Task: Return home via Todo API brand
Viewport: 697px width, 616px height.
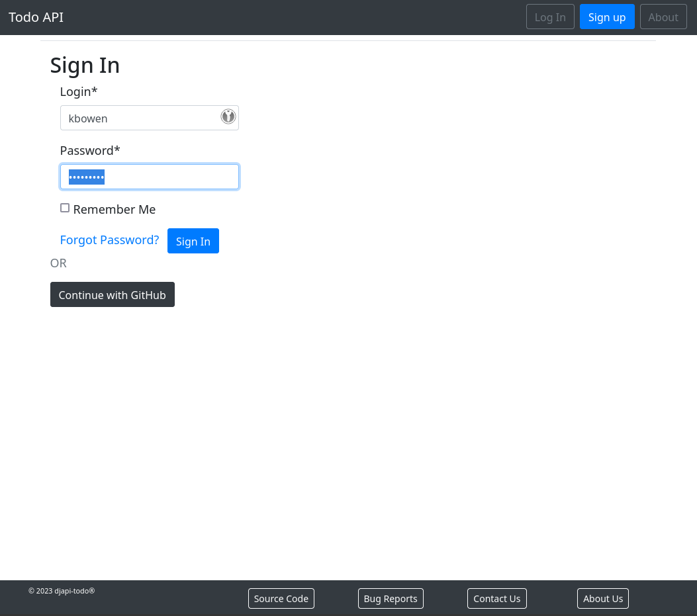Action: tap(36, 17)
